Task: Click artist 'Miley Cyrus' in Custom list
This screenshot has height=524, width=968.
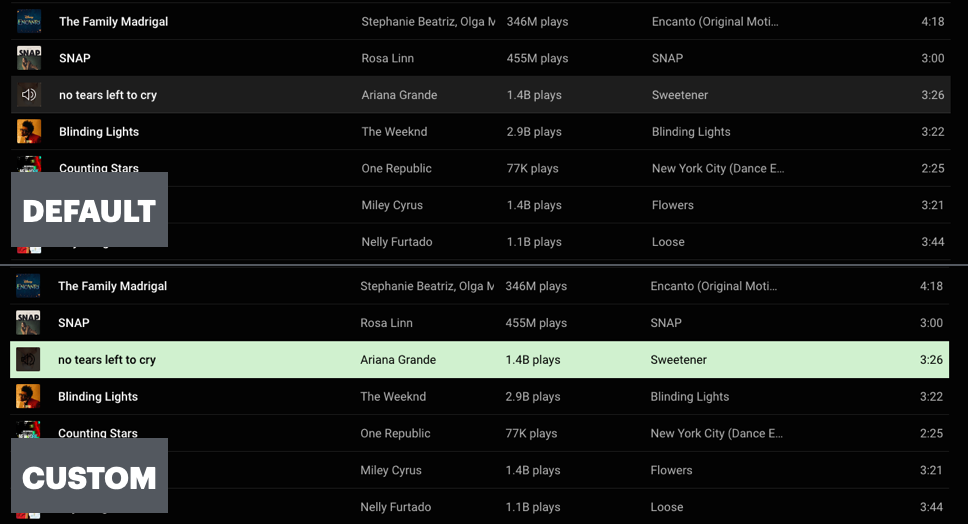Action: pyautogui.click(x=391, y=470)
